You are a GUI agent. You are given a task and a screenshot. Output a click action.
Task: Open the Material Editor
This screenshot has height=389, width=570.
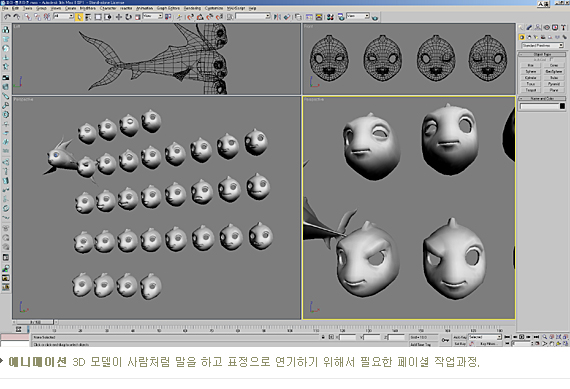point(330,17)
